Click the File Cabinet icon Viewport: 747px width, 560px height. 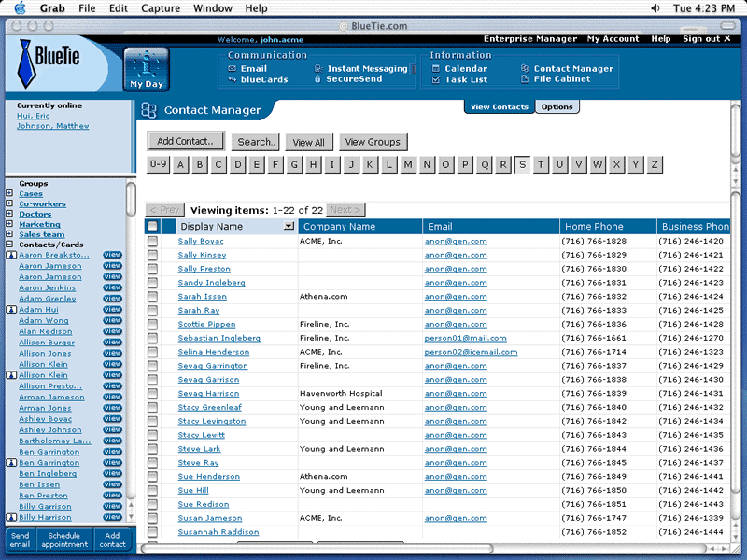[525, 79]
